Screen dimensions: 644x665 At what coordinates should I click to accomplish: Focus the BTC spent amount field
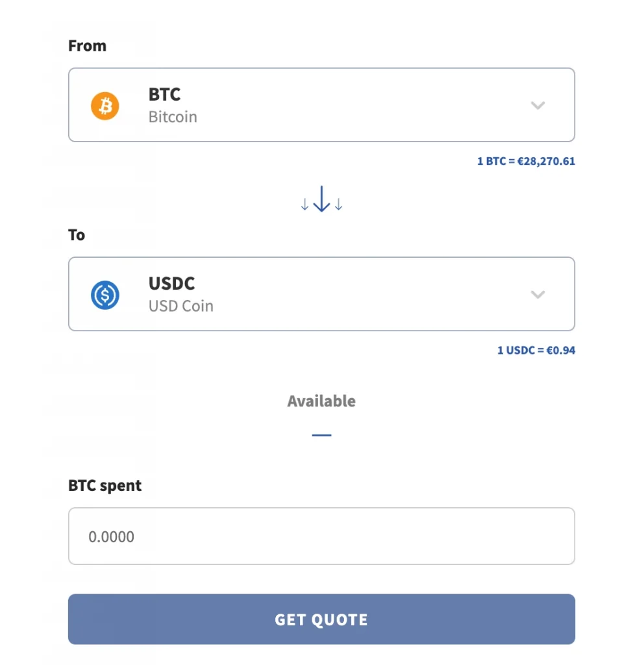(x=321, y=536)
